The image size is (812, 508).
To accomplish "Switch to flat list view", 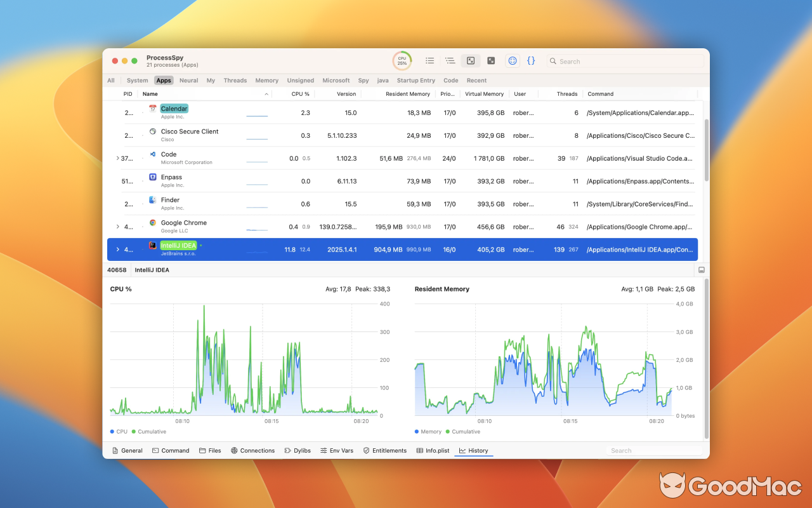I will point(429,60).
